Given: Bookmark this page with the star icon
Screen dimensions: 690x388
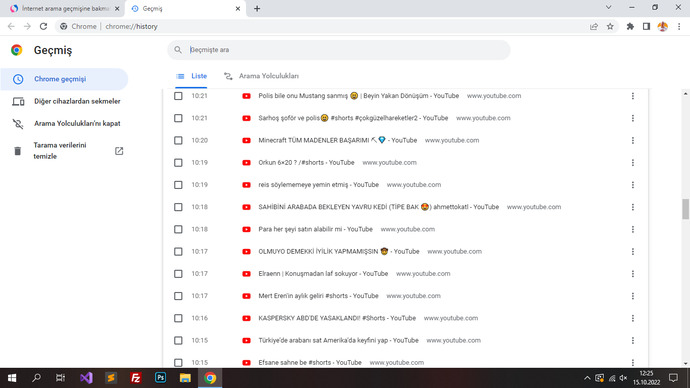Looking at the screenshot, I should point(610,26).
